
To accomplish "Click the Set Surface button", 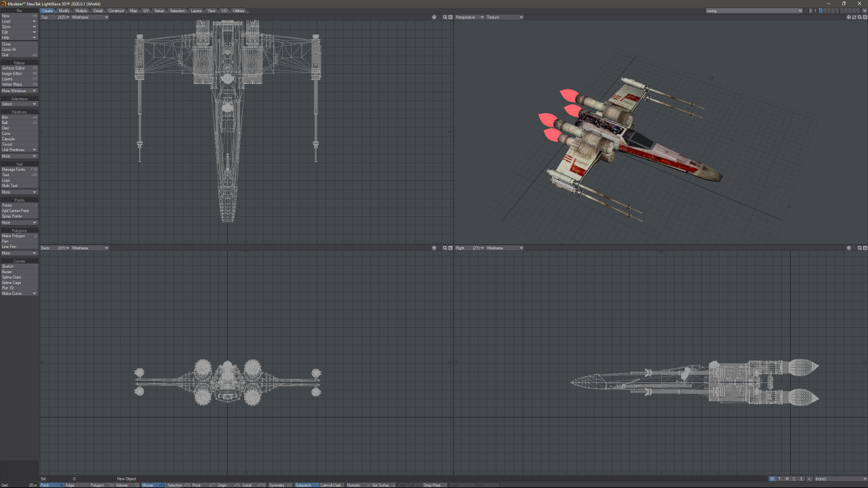I will tap(383, 485).
